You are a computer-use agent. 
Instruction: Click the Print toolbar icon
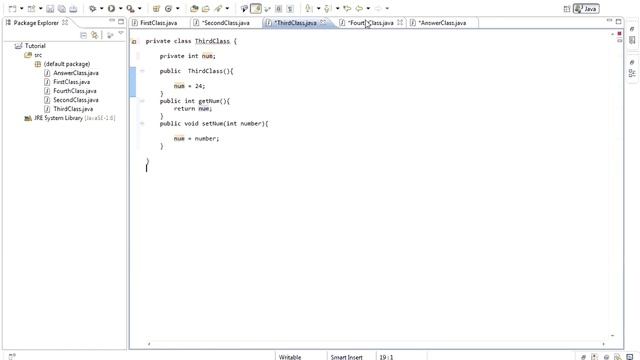click(x=73, y=9)
